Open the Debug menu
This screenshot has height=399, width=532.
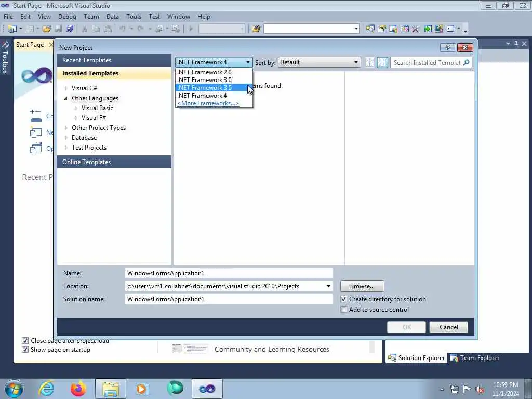click(x=67, y=16)
